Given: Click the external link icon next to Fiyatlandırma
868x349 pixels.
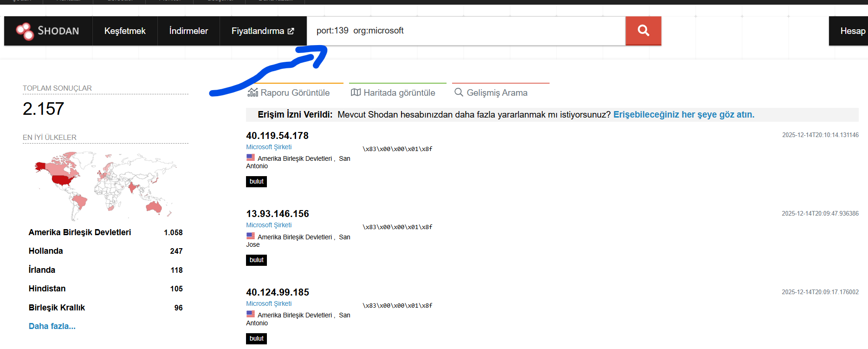Looking at the screenshot, I should coord(291,31).
